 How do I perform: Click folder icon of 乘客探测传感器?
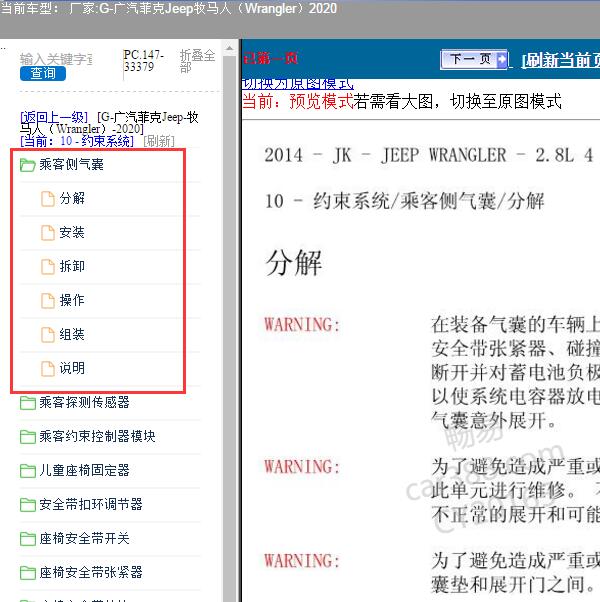28,403
